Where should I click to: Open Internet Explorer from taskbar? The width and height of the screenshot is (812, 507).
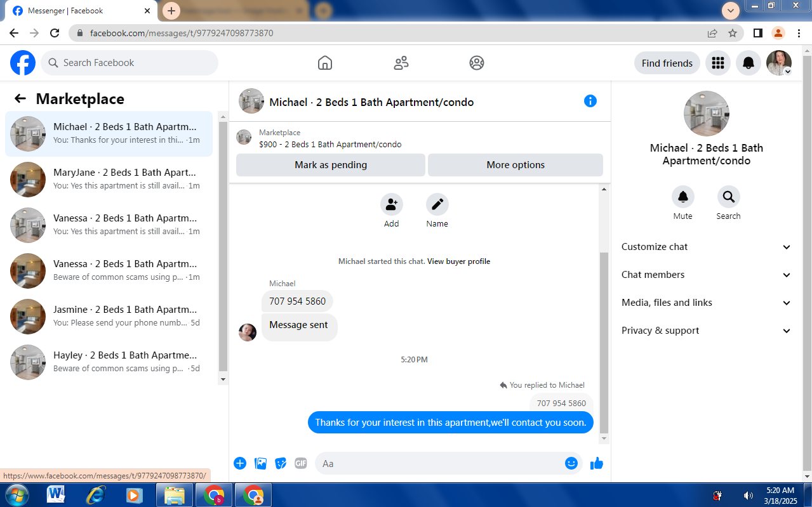click(x=95, y=495)
